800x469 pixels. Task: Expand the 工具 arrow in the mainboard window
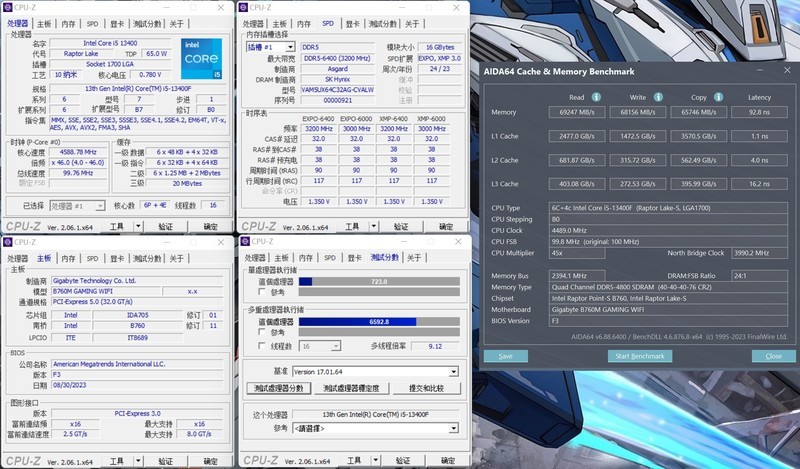pyautogui.click(x=138, y=461)
